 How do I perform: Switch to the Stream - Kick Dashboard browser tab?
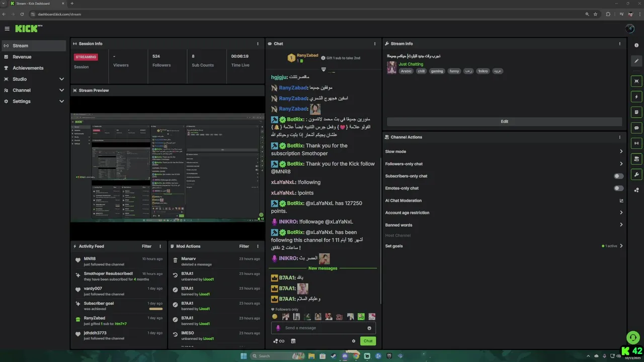pos(37,4)
